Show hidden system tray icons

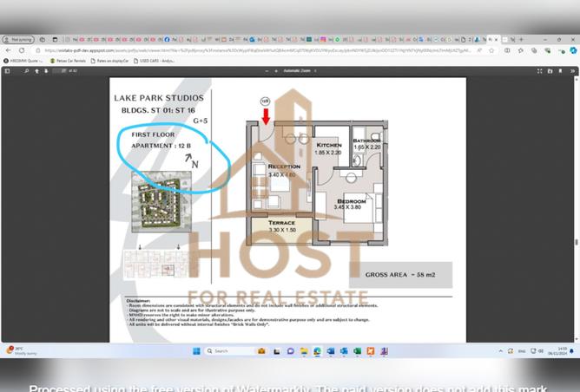pos(500,351)
